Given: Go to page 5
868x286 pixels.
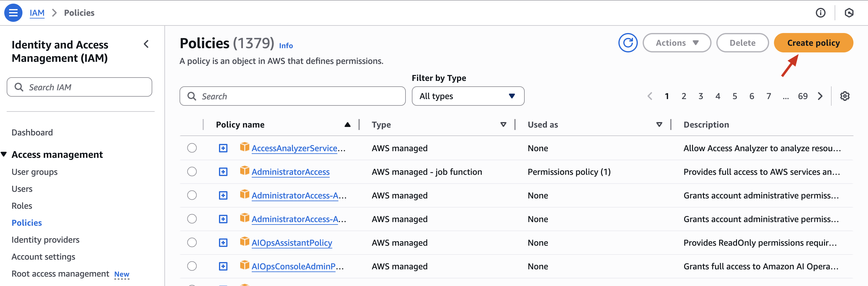Looking at the screenshot, I should coord(735,96).
